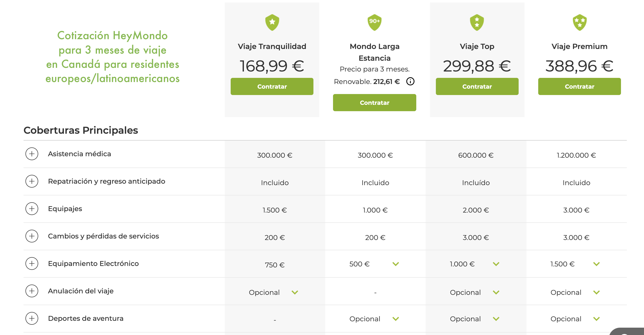Screen dimensions: 644x335
Task: Expand Repatriación y regreso anticipado plus icon
Action: click(x=32, y=181)
